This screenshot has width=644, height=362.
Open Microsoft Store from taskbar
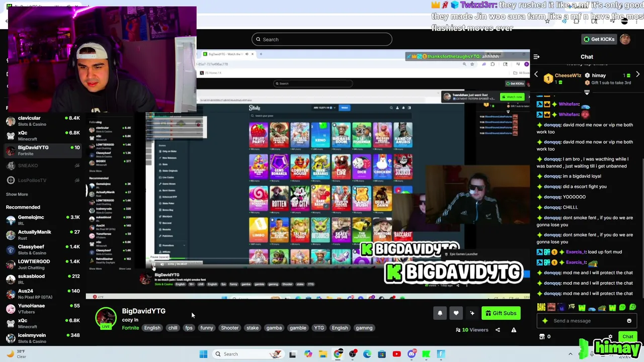click(382, 354)
